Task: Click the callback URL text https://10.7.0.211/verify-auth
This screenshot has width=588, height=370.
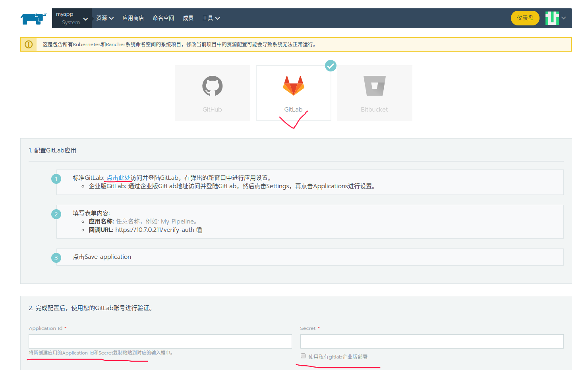Action: (155, 230)
